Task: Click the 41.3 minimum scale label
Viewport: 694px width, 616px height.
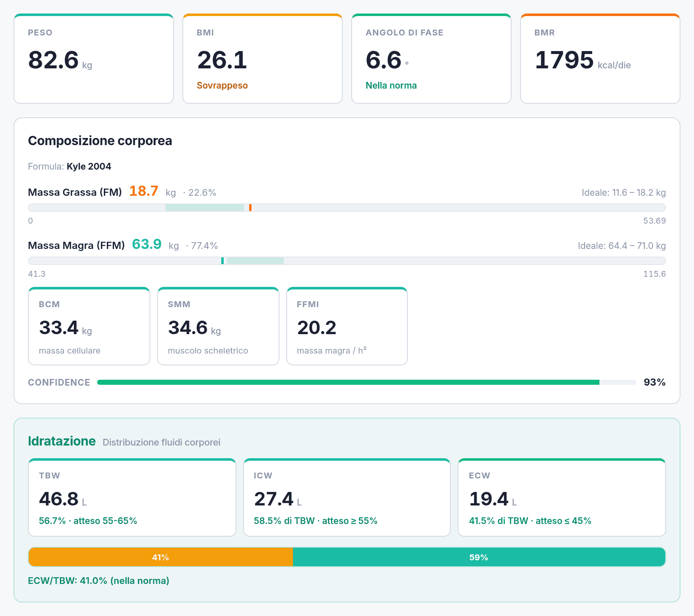Action: 37,274
